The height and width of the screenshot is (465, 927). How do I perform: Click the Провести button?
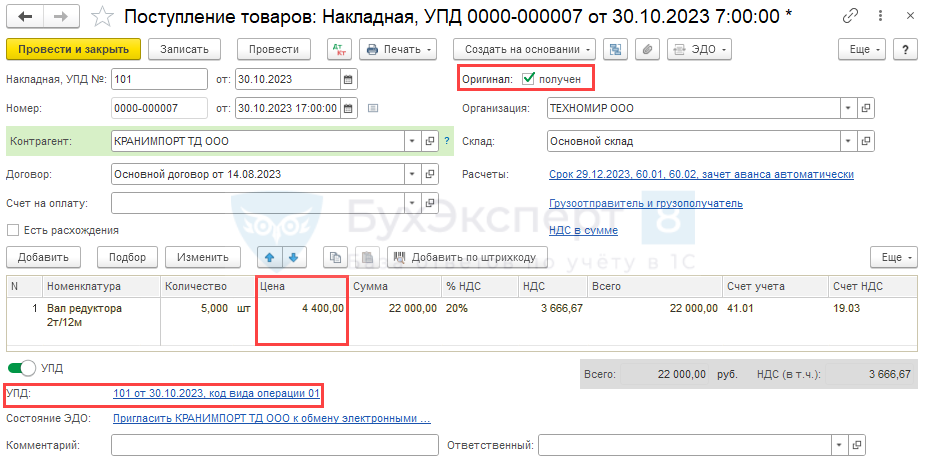tap(274, 50)
